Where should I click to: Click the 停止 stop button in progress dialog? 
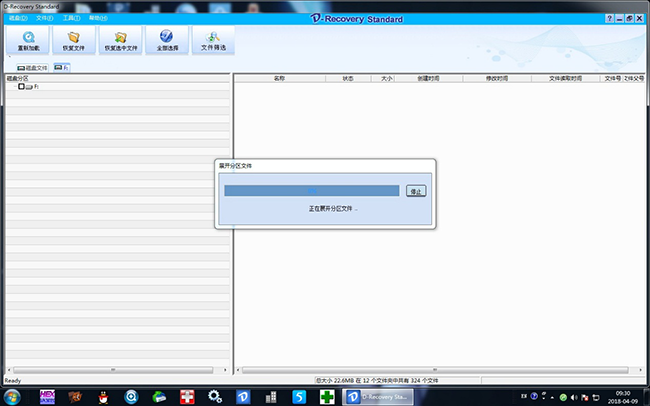click(x=416, y=191)
